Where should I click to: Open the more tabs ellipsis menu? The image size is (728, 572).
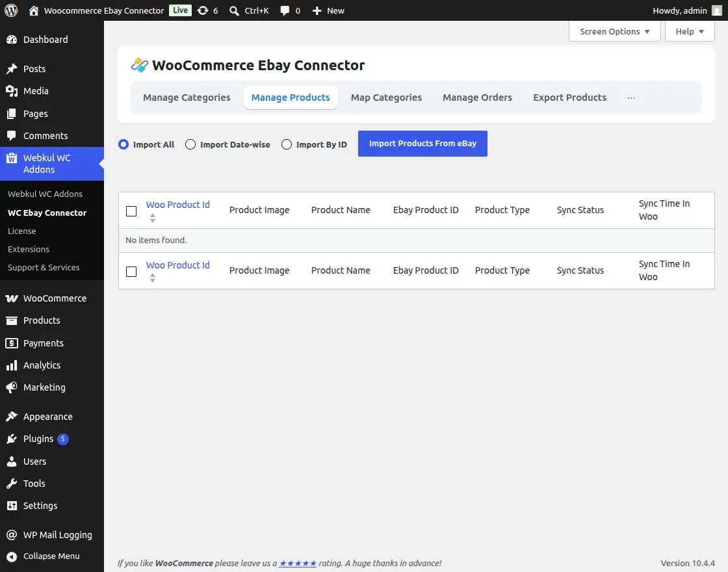pyautogui.click(x=631, y=97)
